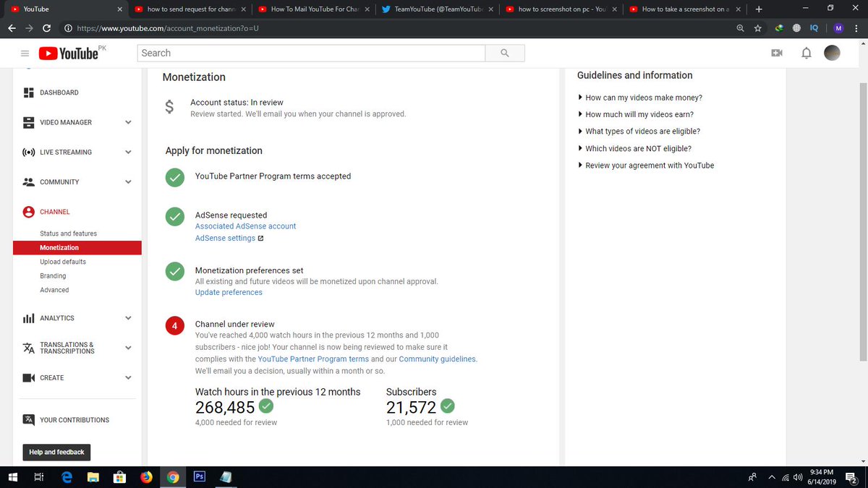This screenshot has height=488, width=868.
Task: Open the account avatar menu
Action: 833,53
